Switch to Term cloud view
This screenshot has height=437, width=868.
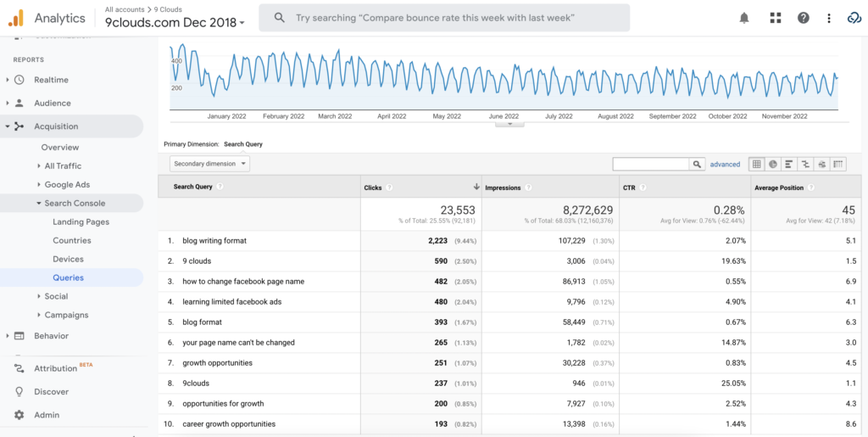coord(822,164)
